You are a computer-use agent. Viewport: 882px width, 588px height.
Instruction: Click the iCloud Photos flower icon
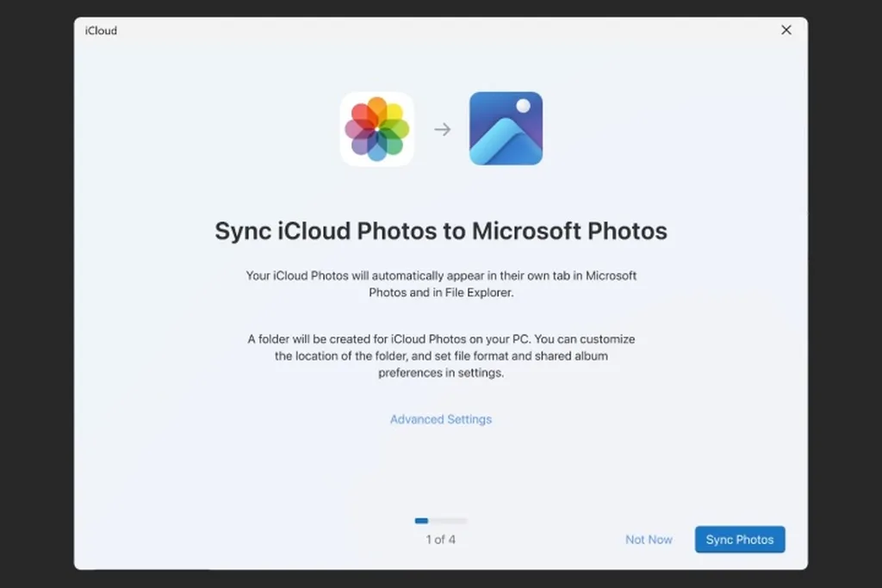point(377,129)
